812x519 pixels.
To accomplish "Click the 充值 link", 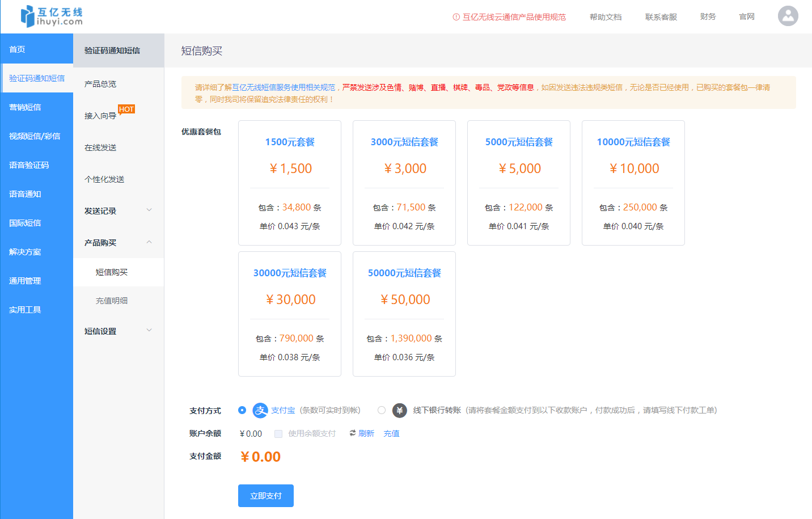I will pyautogui.click(x=391, y=433).
